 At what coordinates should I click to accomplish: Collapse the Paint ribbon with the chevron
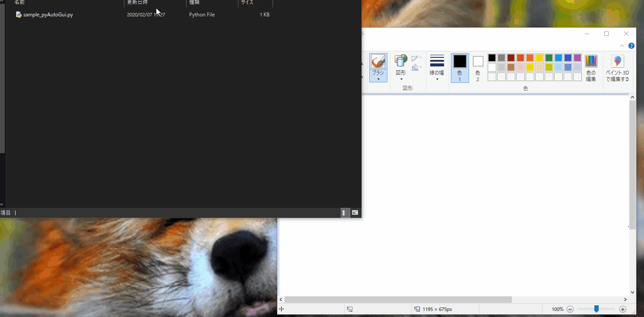pyautogui.click(x=622, y=46)
